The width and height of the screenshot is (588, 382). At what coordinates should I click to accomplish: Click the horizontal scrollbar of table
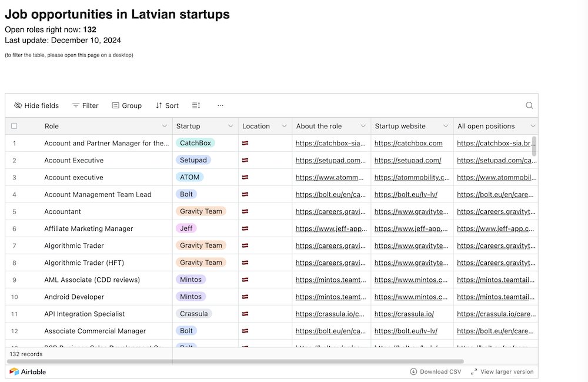pyautogui.click(x=236, y=361)
